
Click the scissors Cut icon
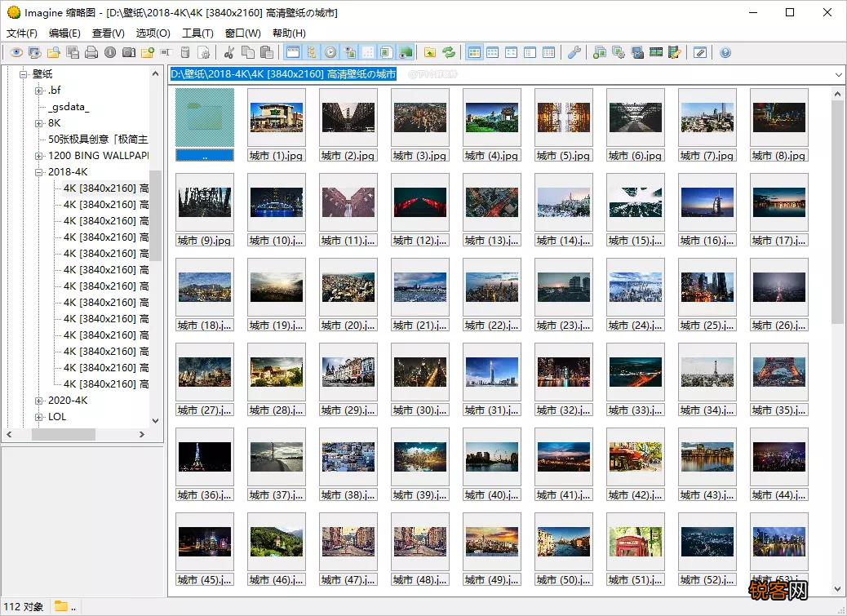click(x=229, y=52)
